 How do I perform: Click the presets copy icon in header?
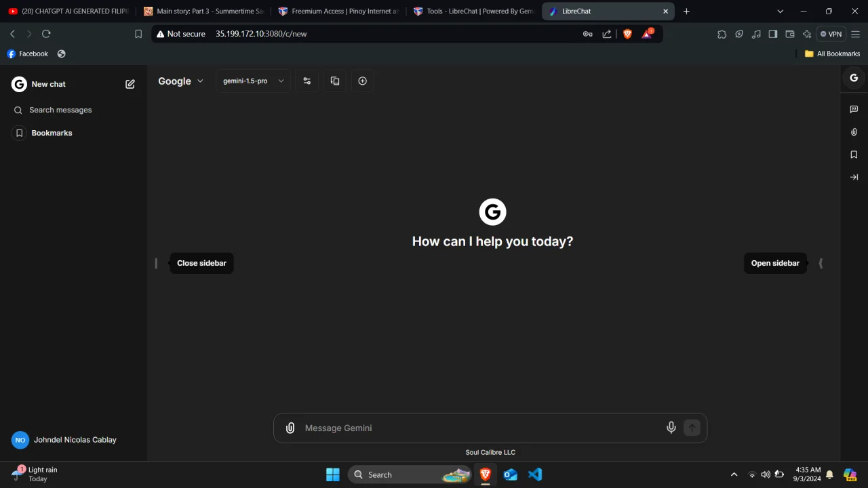pyautogui.click(x=335, y=81)
